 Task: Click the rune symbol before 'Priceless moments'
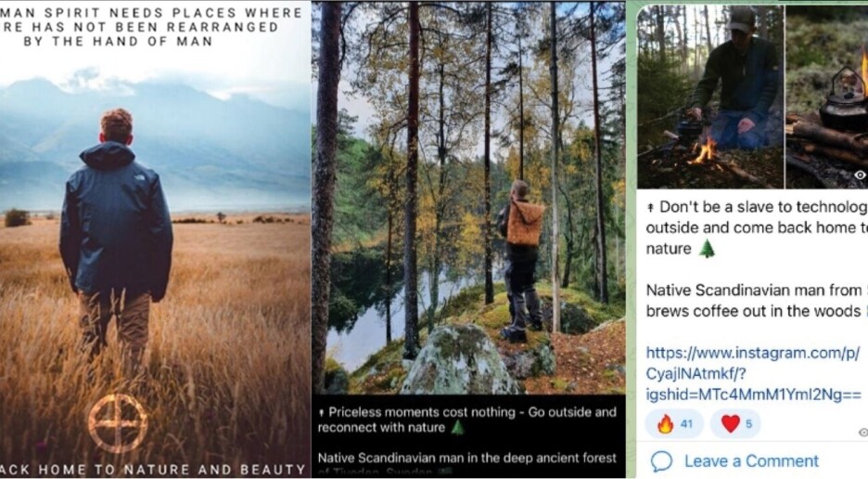tap(321, 411)
